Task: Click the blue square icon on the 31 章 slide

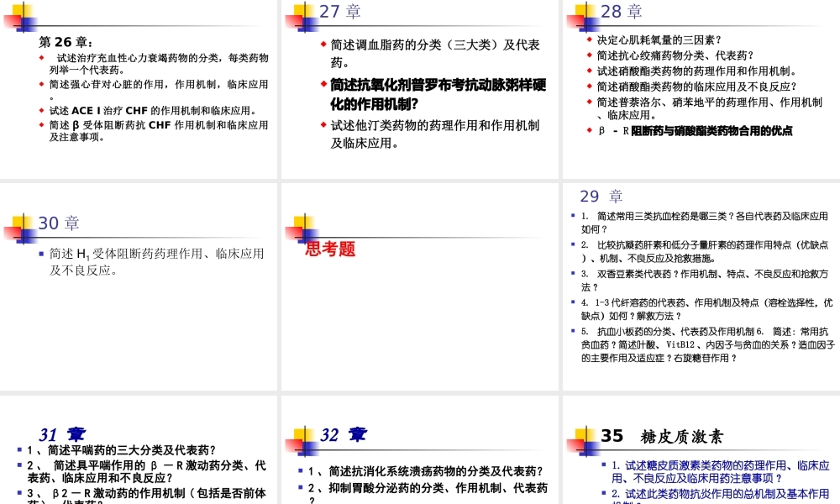Action: click(18, 449)
